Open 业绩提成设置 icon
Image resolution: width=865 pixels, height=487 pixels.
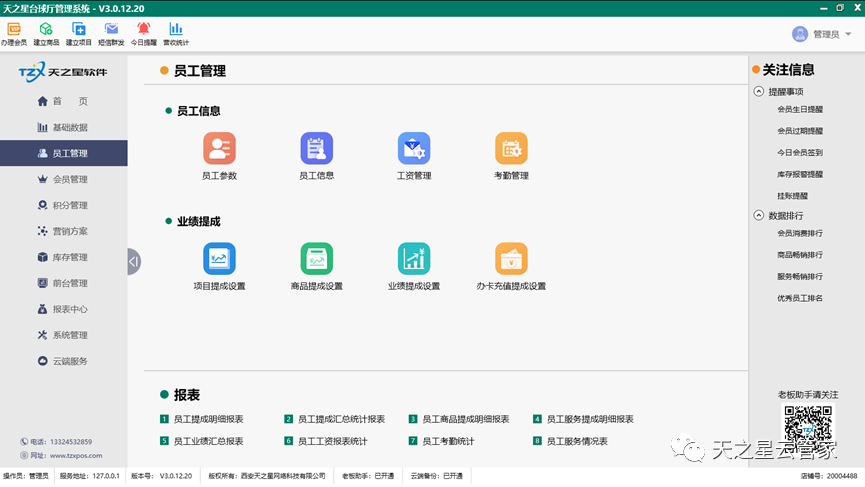[x=413, y=259]
